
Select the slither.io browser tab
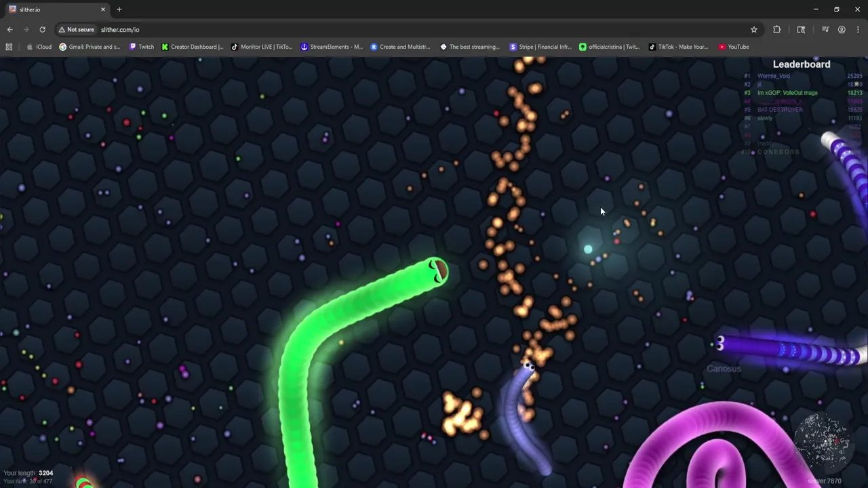tap(57, 9)
